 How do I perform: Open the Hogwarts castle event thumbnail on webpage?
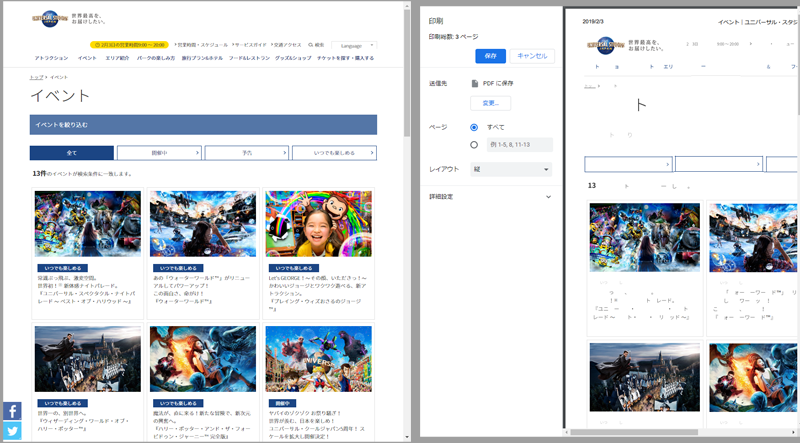click(88, 359)
